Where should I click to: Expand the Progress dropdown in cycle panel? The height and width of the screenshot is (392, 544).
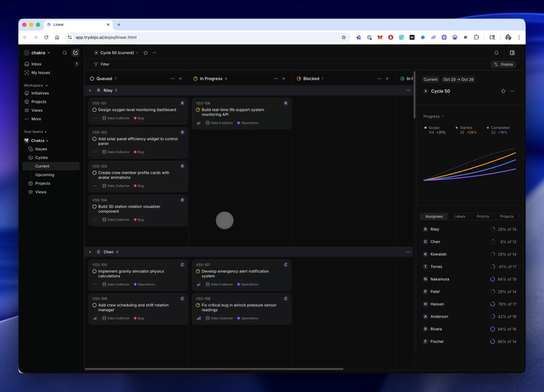(x=433, y=116)
